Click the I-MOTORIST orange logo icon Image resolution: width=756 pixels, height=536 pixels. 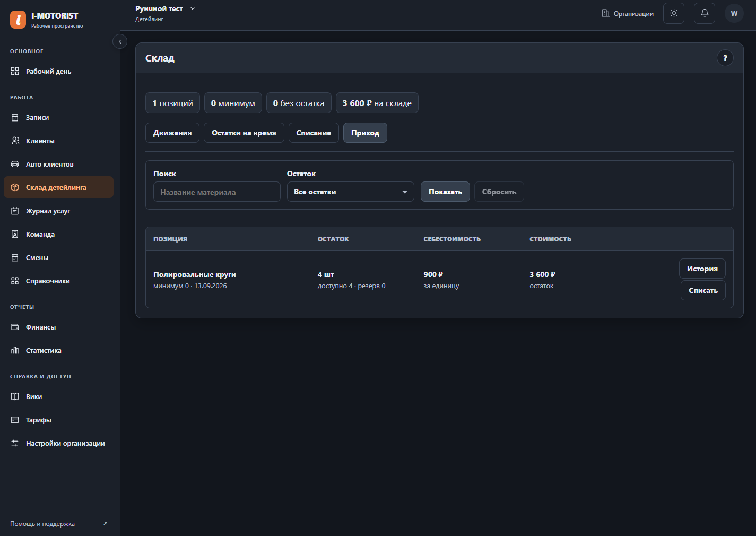click(18, 20)
